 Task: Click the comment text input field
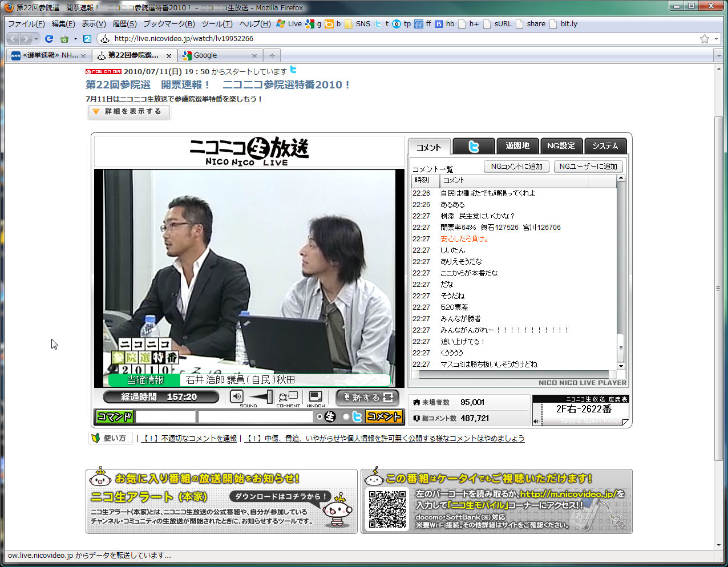(256, 417)
